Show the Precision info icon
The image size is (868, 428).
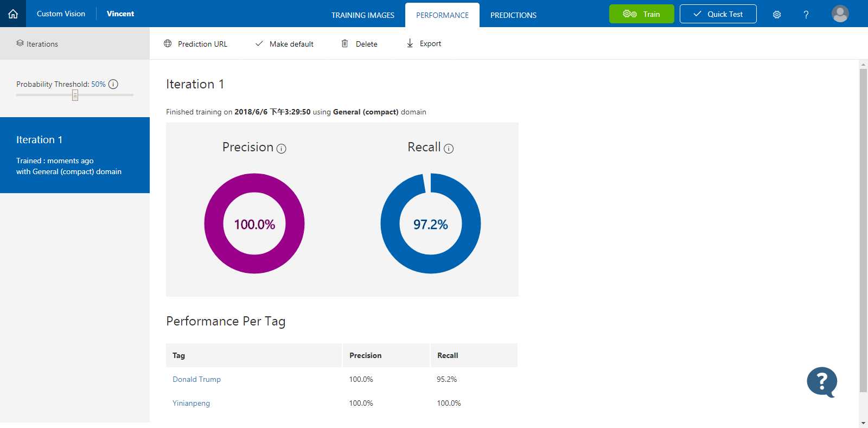(x=281, y=149)
